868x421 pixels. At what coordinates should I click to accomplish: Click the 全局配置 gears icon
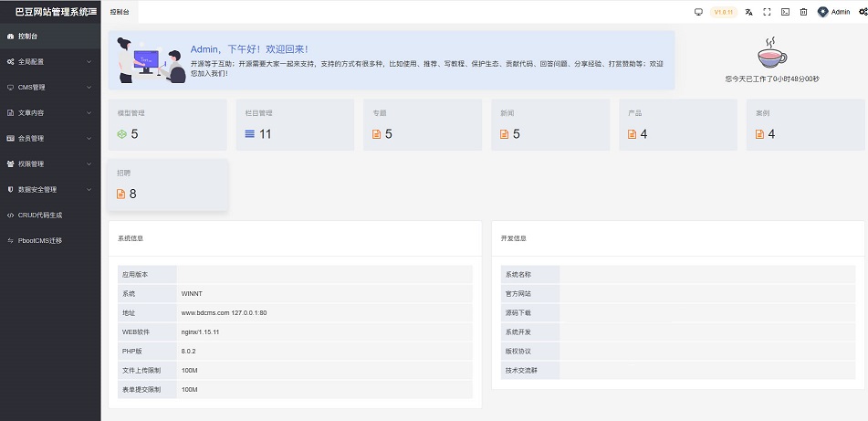(x=11, y=62)
